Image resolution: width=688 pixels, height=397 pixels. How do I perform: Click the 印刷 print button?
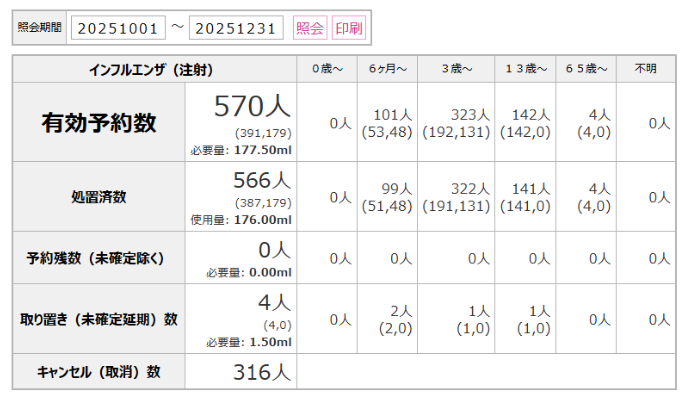[349, 28]
